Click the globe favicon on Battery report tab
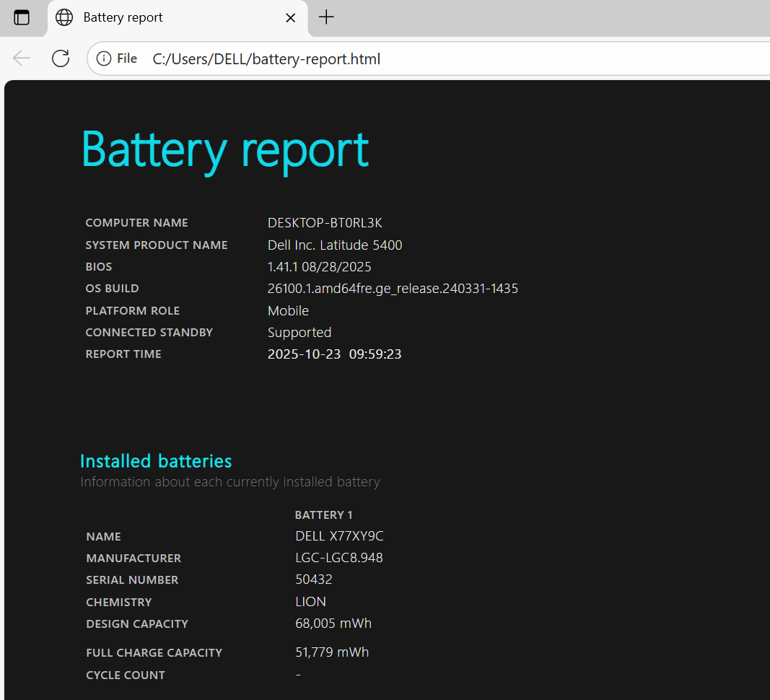 [64, 17]
